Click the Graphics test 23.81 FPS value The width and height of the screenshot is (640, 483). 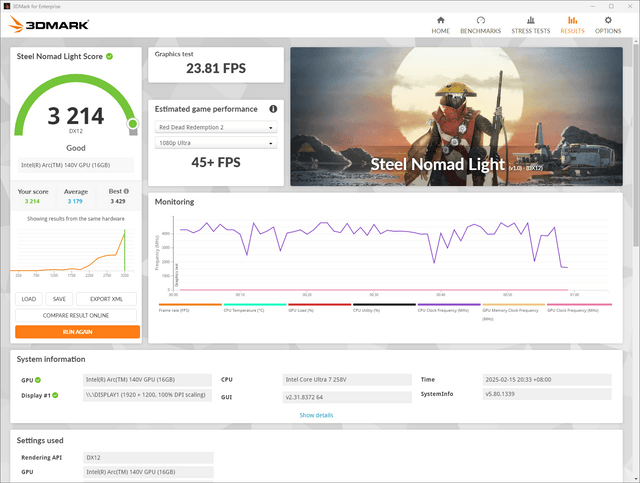click(216, 68)
